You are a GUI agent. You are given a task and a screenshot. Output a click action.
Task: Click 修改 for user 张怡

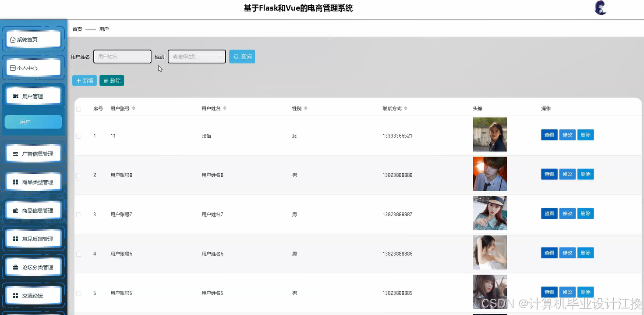[567, 135]
